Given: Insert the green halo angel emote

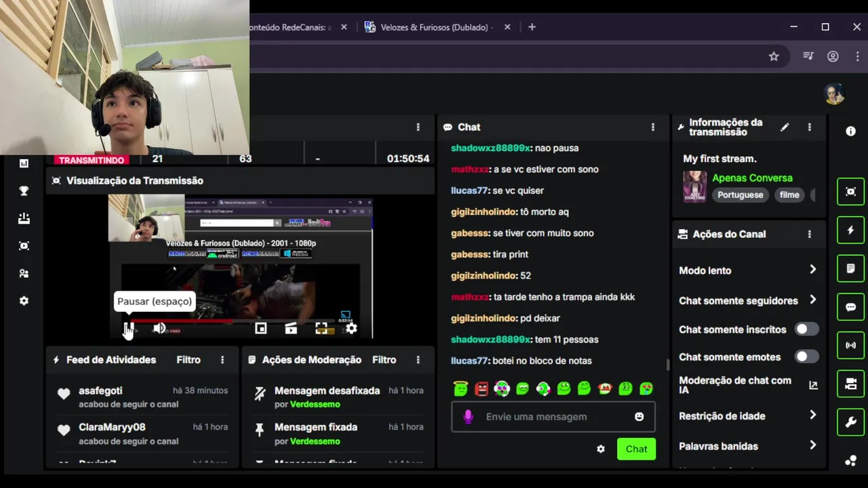Looking at the screenshot, I should pyautogui.click(x=460, y=388).
